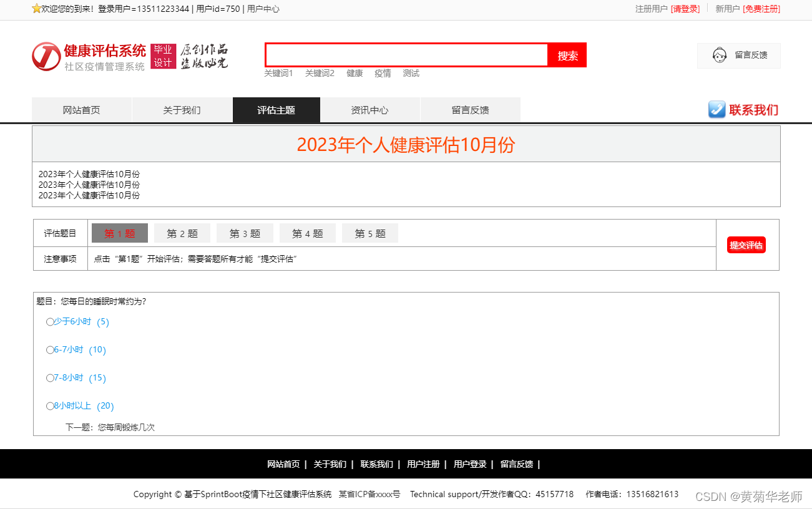Go to question 第 1 题
Screen dimensions: 812x509
coord(120,233)
